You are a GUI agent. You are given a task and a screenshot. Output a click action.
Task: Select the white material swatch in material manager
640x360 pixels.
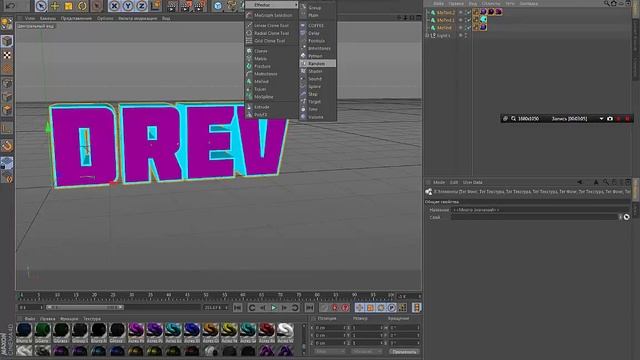(285, 332)
